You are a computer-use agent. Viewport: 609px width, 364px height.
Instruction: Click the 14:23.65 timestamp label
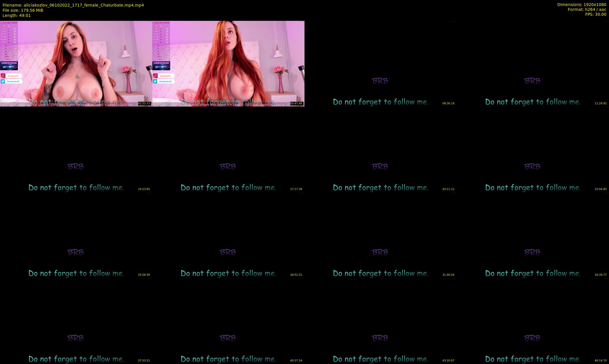point(144,189)
